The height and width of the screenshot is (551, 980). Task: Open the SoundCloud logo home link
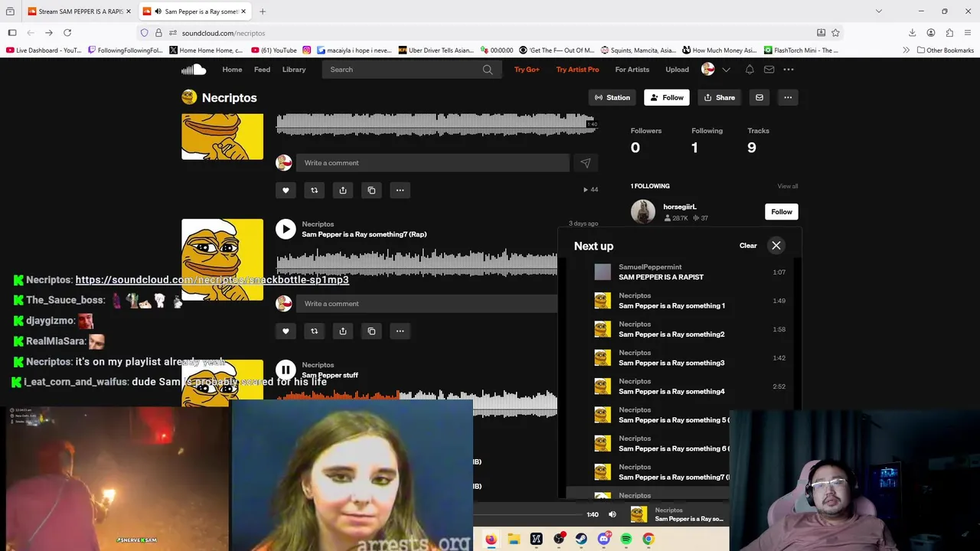[x=194, y=70]
